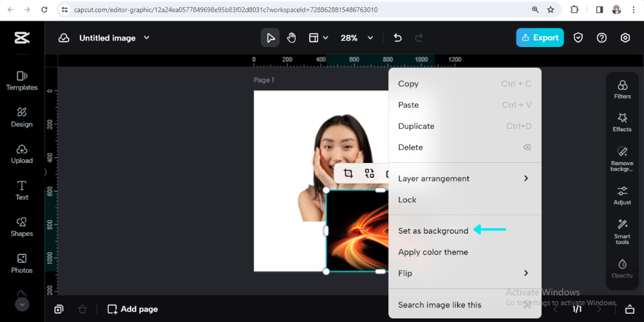
Task: Expand the Untitled image title dropdown
Action: (147, 38)
